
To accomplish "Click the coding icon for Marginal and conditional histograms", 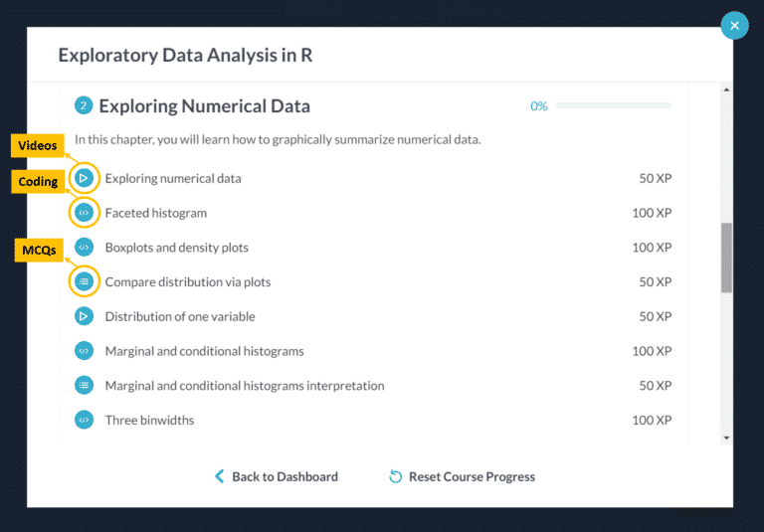I will point(84,351).
